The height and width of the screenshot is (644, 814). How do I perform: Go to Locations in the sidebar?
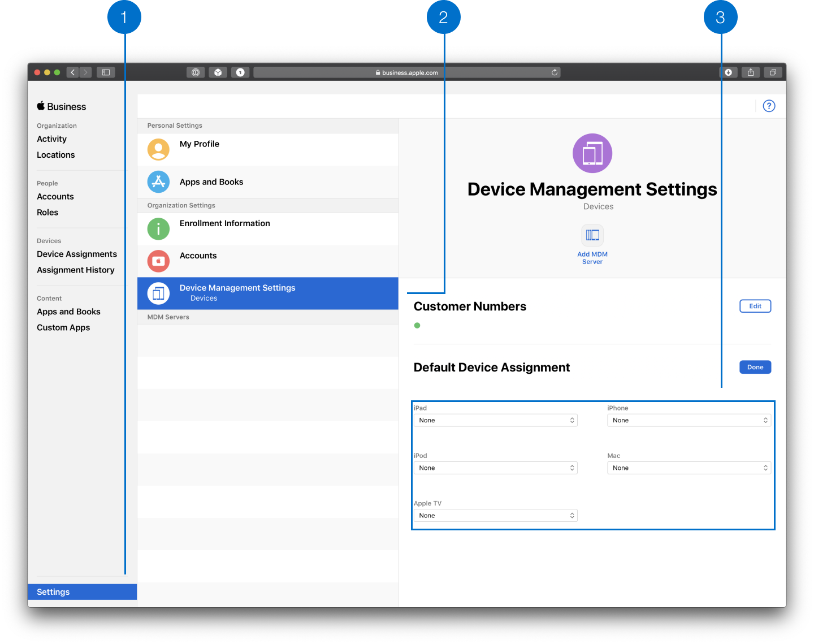56,155
